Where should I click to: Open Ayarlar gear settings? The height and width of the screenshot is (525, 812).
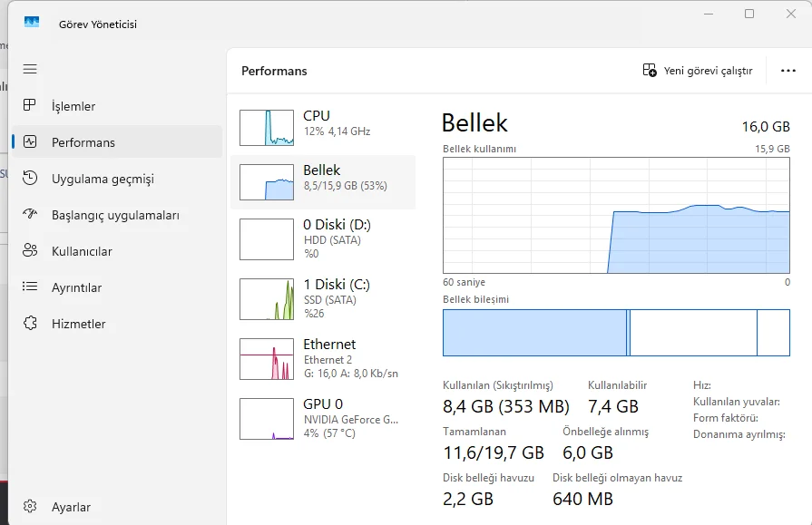[30, 507]
